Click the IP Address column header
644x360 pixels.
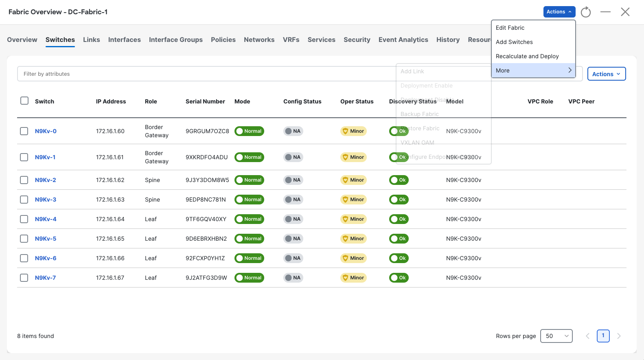(111, 101)
